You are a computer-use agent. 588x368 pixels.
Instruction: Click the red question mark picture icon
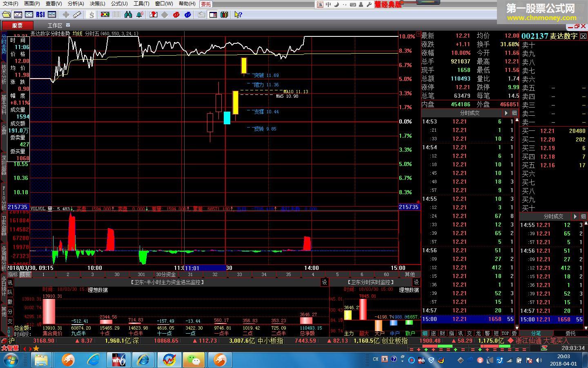pos(153,15)
